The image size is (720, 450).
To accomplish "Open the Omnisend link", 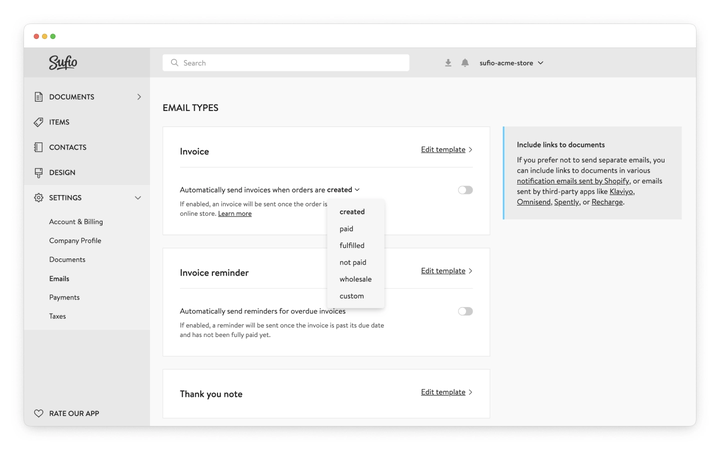I will [533, 202].
